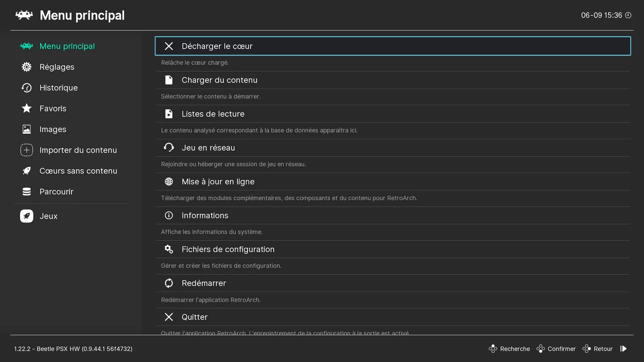
Task: Open Mise à jour en ligne
Action: pos(392,182)
